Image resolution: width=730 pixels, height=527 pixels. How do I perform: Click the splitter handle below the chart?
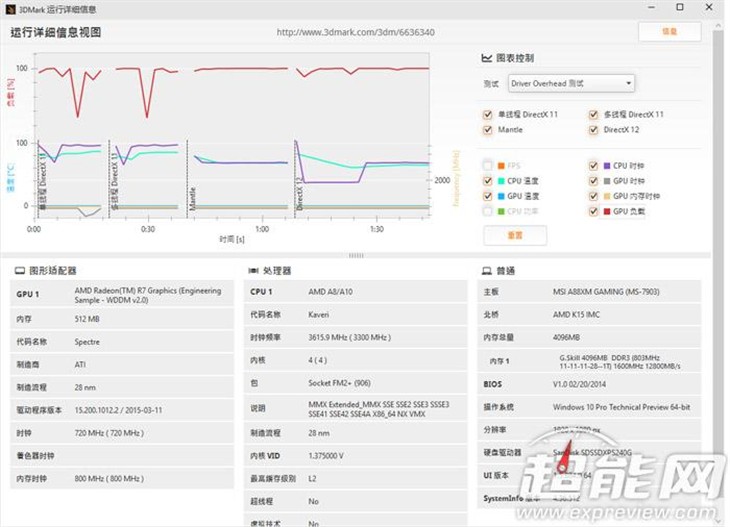tap(356, 256)
